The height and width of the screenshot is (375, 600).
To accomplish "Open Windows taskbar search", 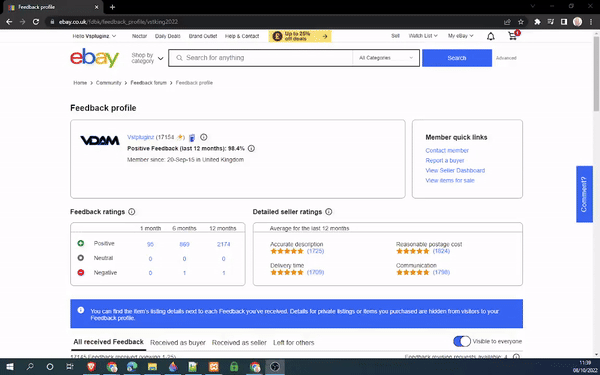I will 30,367.
